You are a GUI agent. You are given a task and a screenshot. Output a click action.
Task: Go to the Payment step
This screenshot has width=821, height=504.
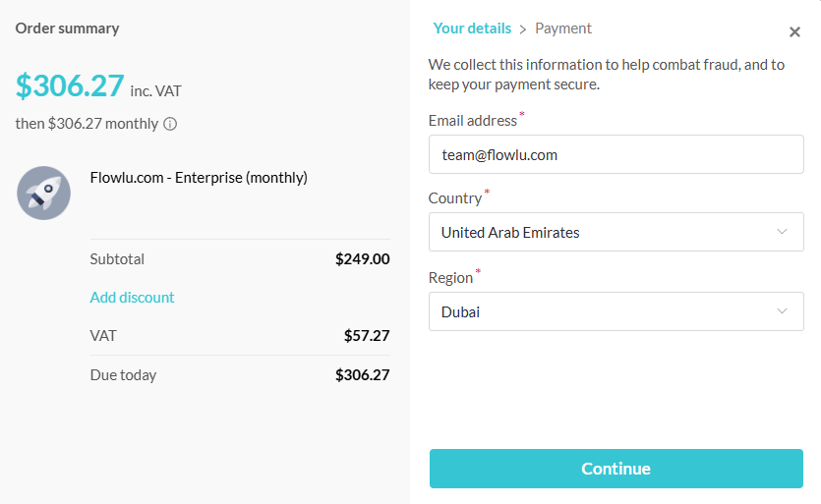point(562,28)
